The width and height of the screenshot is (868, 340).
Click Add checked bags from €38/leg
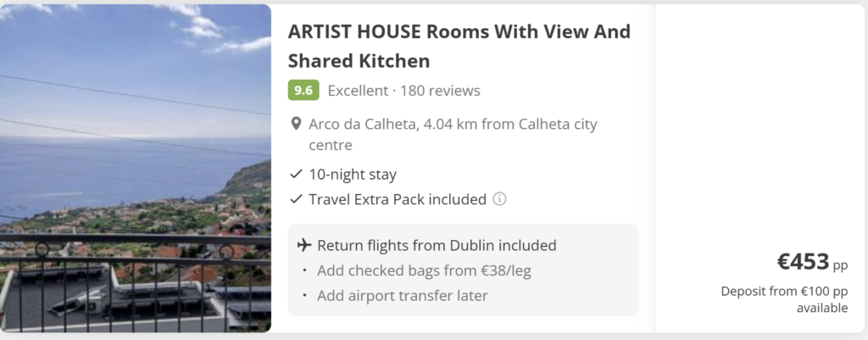pos(424,271)
